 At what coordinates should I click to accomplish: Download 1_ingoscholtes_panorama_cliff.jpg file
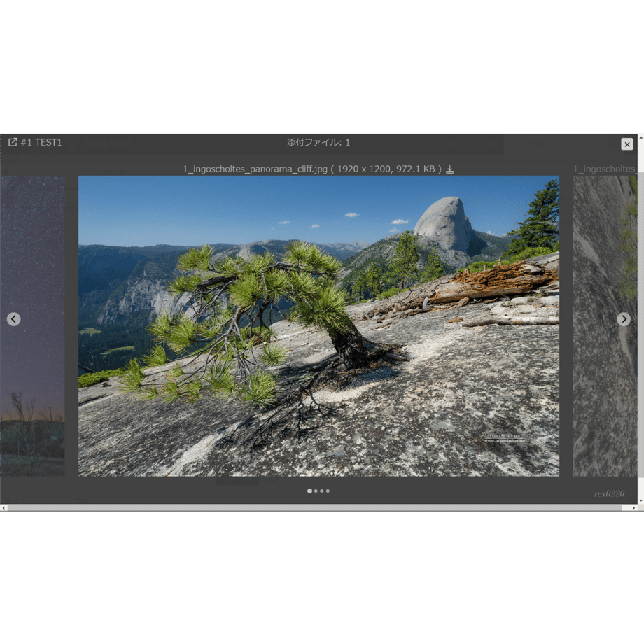(449, 169)
